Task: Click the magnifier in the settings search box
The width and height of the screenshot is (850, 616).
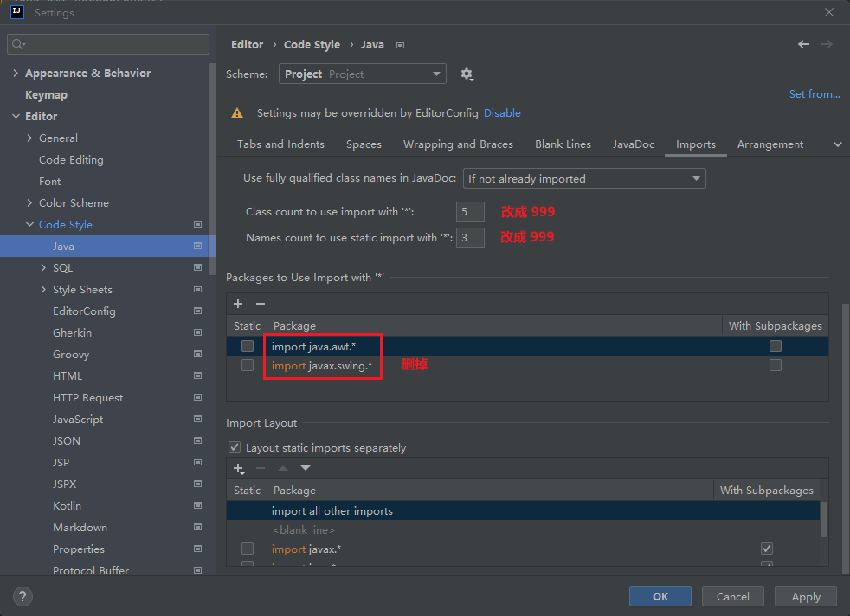Action: pos(16,43)
